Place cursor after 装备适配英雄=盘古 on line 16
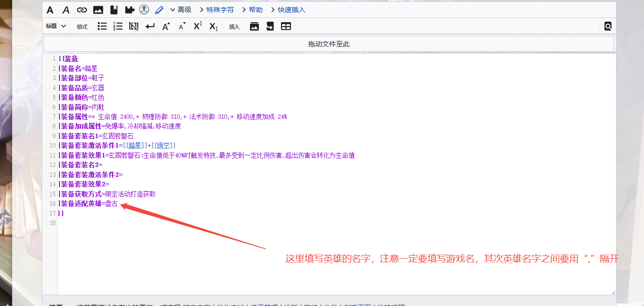Viewport: 644px width, 306px height. 118,203
